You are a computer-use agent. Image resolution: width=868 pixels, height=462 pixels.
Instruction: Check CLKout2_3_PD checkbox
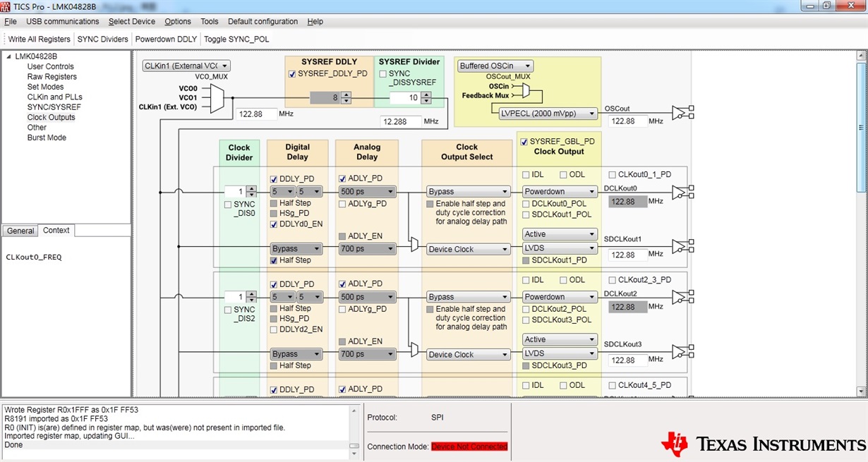point(613,280)
